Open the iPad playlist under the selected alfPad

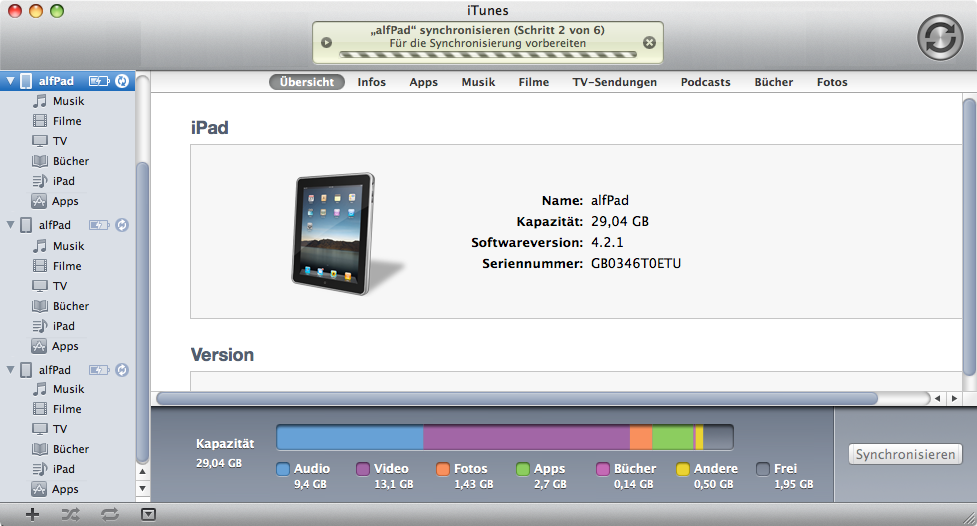point(54,181)
